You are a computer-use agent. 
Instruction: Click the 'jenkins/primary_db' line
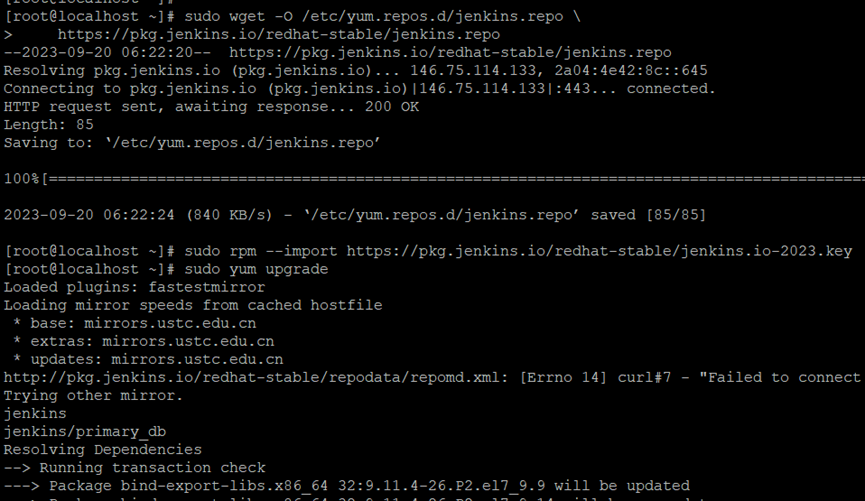85,431
